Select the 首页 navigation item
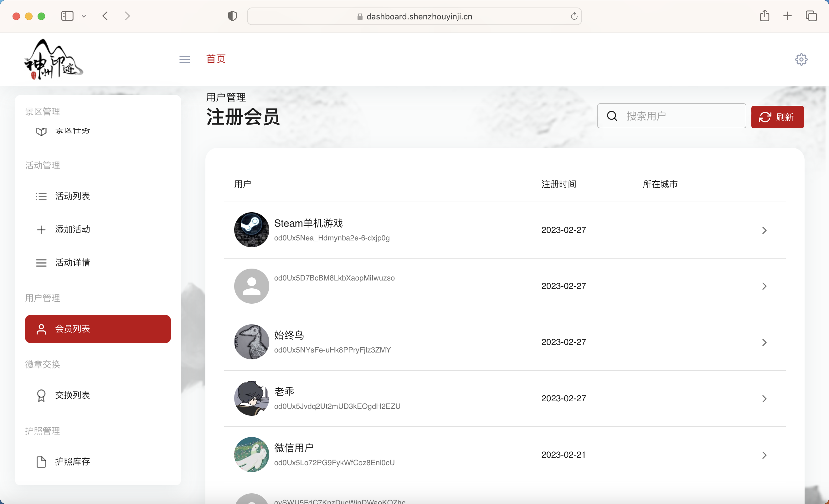 216,59
